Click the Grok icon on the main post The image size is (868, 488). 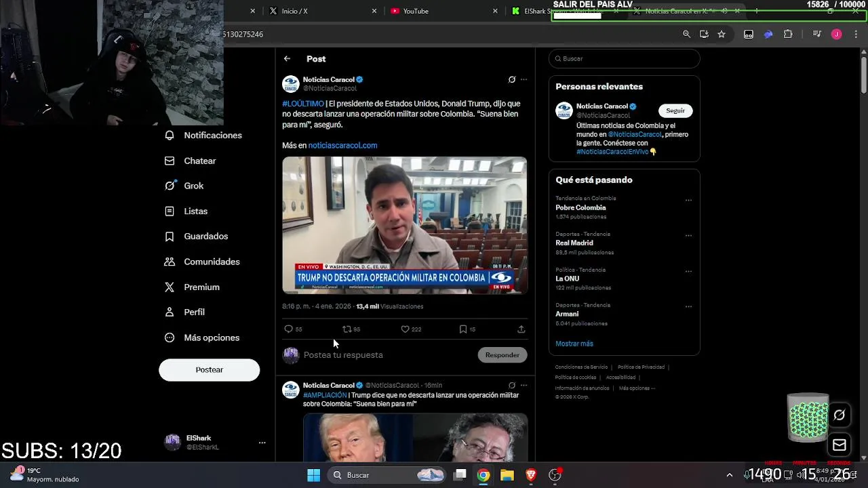click(x=512, y=79)
